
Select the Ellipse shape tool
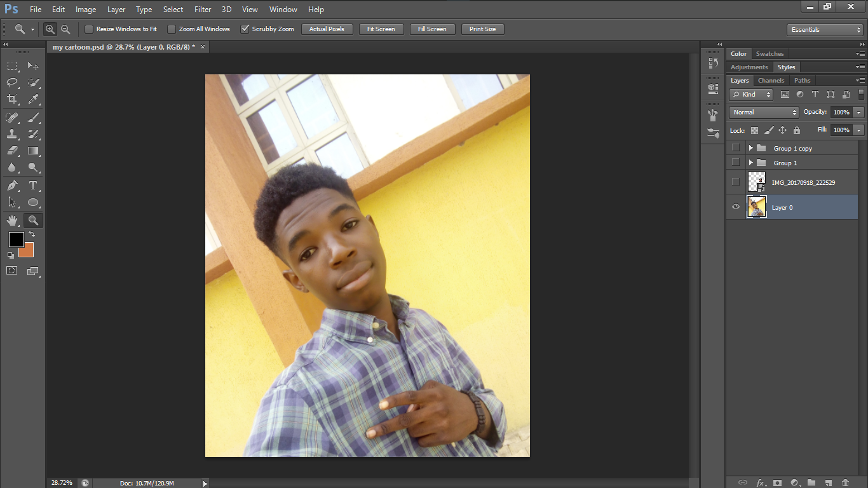click(33, 202)
